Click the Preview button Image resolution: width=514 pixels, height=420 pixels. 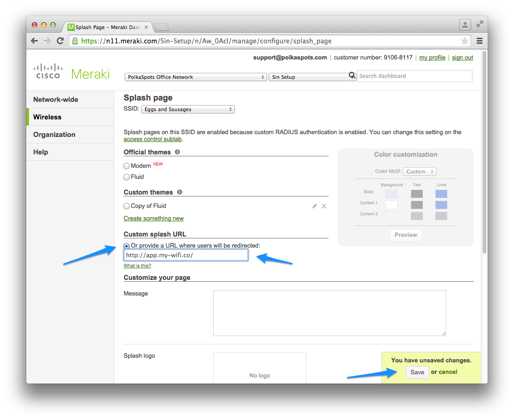406,235
